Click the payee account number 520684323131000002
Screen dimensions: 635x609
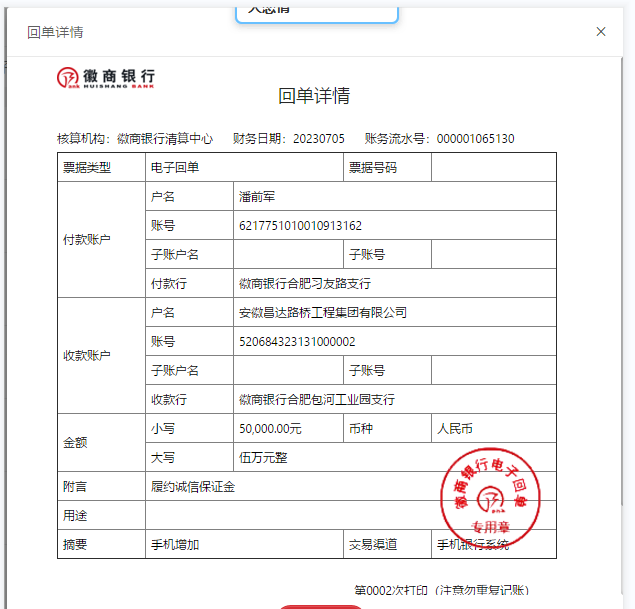click(297, 342)
